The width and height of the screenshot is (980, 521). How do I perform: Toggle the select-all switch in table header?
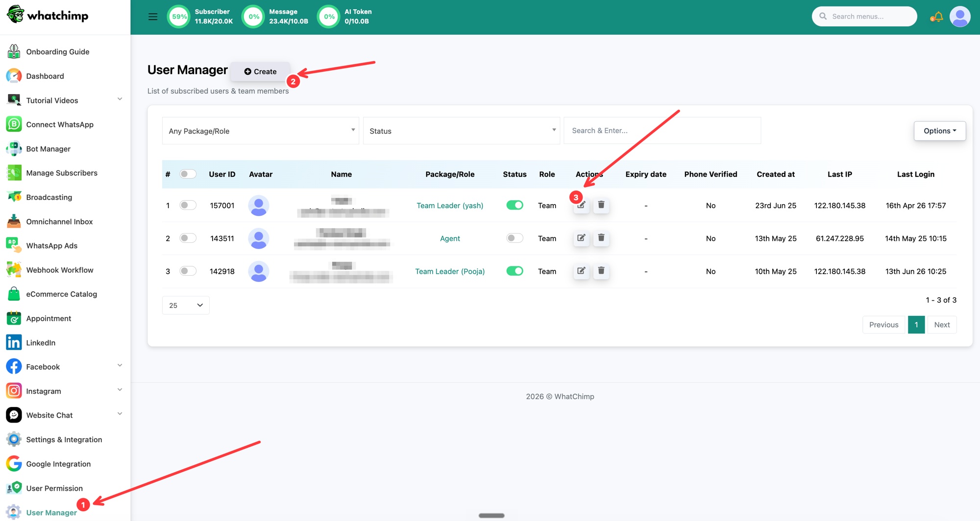coord(188,174)
